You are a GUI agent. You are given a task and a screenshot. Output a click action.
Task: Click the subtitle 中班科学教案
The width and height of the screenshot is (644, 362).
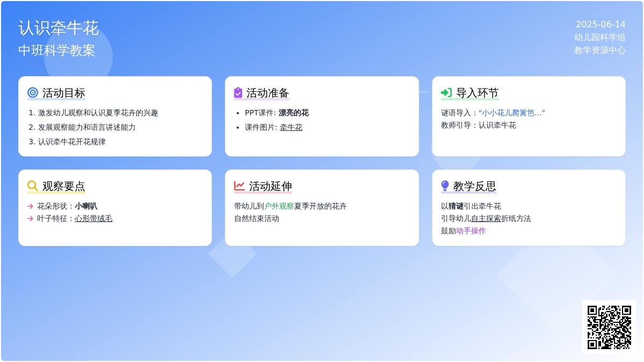[x=57, y=50]
